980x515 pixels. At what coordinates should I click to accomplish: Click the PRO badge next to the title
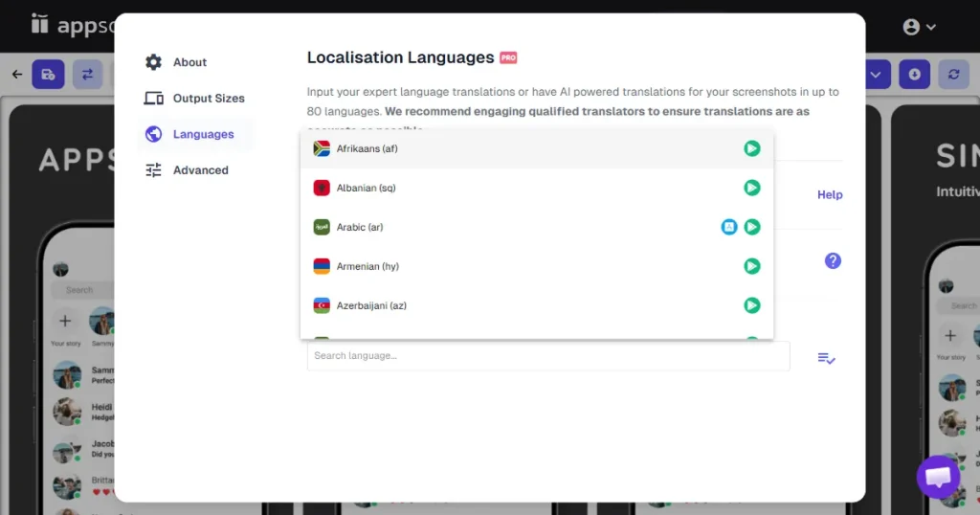pos(508,57)
